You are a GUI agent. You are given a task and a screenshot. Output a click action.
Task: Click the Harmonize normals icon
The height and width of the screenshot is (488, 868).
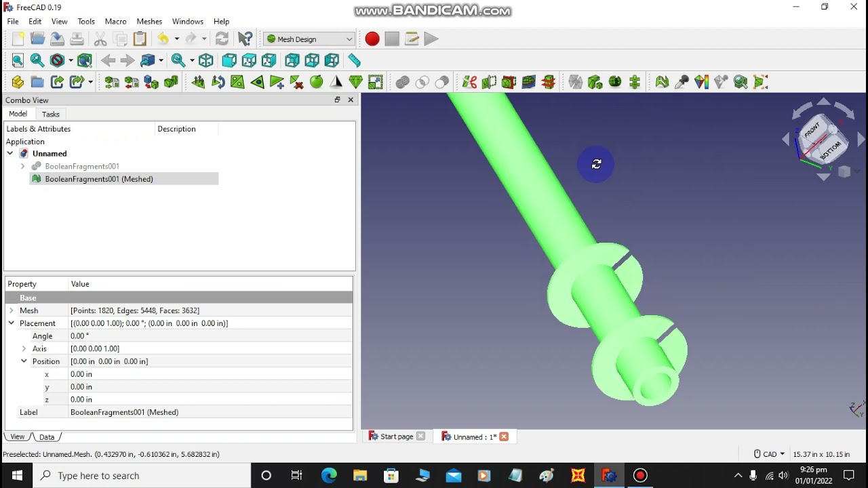tap(198, 82)
